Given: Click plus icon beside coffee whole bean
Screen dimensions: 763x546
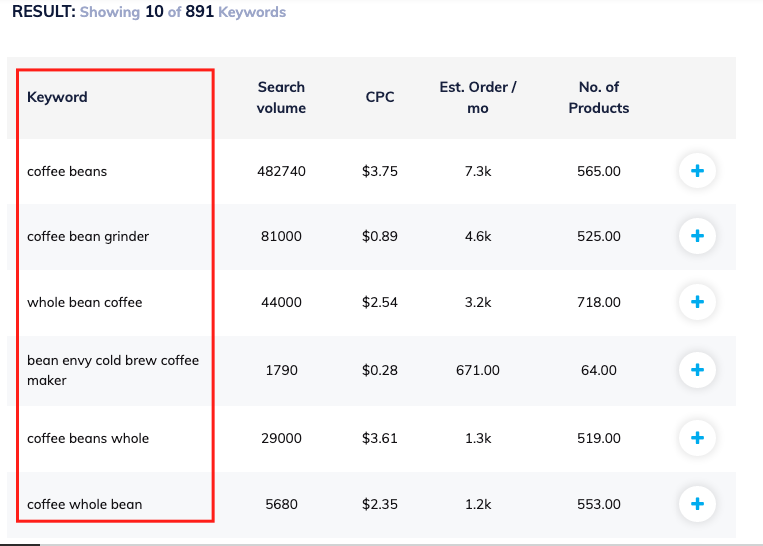Looking at the screenshot, I should pyautogui.click(x=697, y=504).
